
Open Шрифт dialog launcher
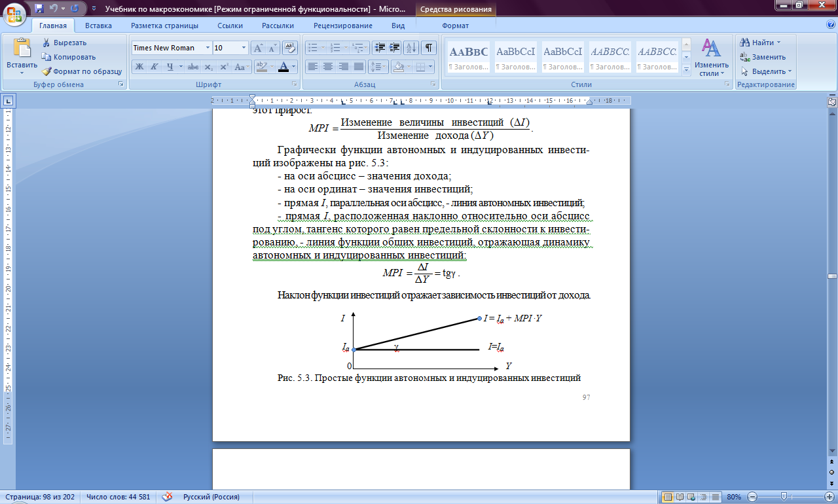click(293, 84)
